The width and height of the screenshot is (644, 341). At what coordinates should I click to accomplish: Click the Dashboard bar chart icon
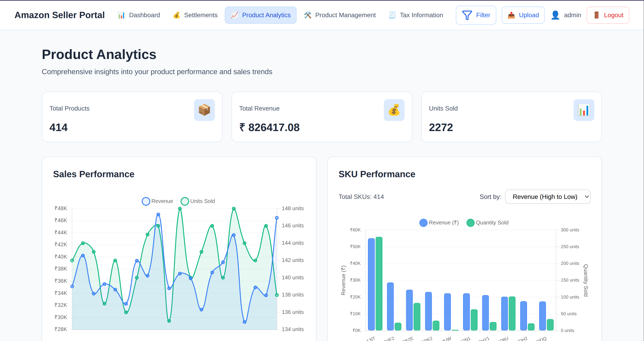(x=122, y=15)
